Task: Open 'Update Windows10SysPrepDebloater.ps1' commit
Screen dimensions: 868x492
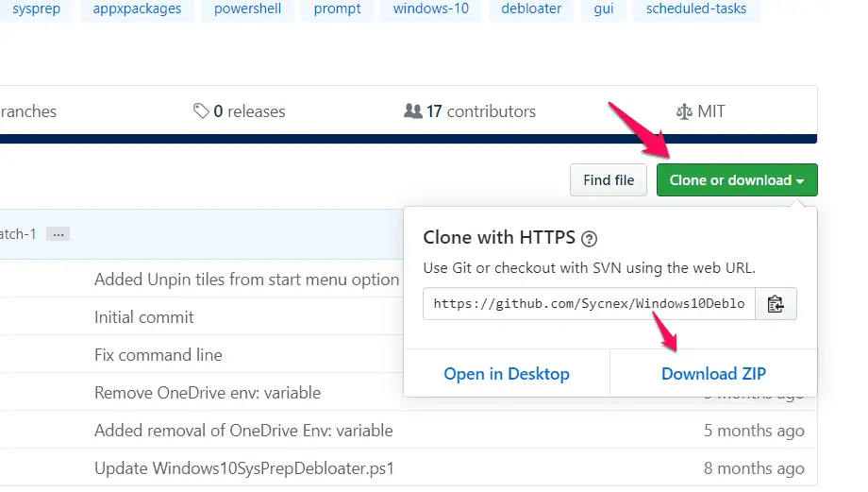Action: tap(244, 468)
